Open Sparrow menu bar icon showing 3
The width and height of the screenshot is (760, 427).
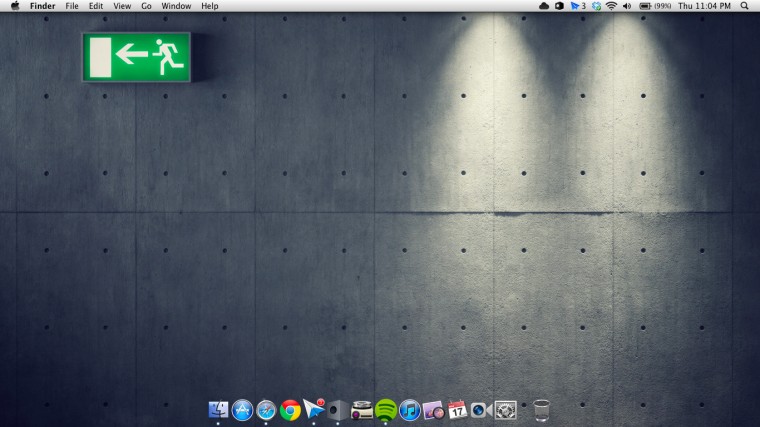point(578,6)
